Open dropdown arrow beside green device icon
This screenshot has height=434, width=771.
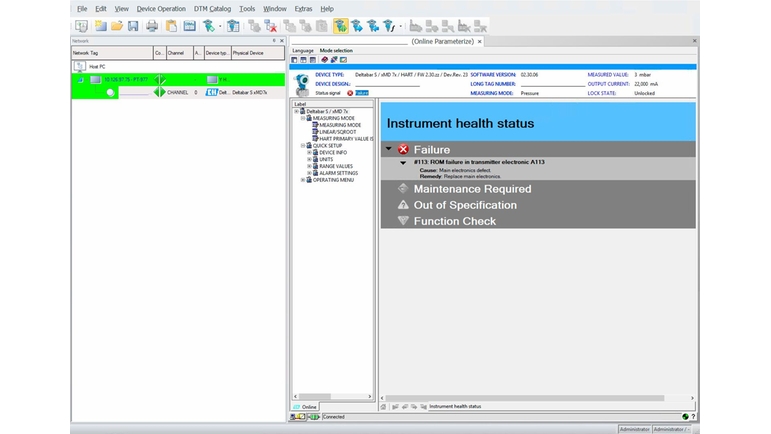[x=220, y=27]
